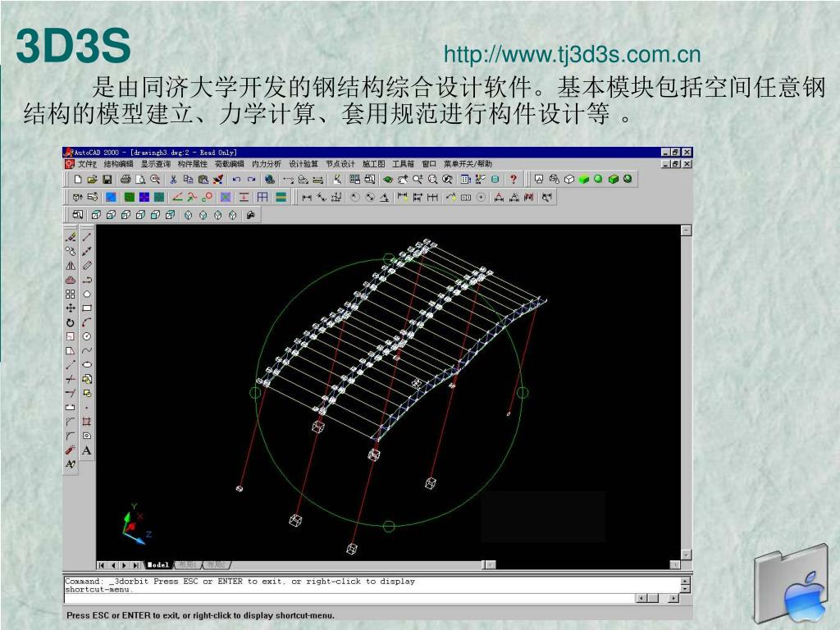Screen dimensions: 840x630
Task: Open the 荷载编辑 menu
Action: click(230, 164)
